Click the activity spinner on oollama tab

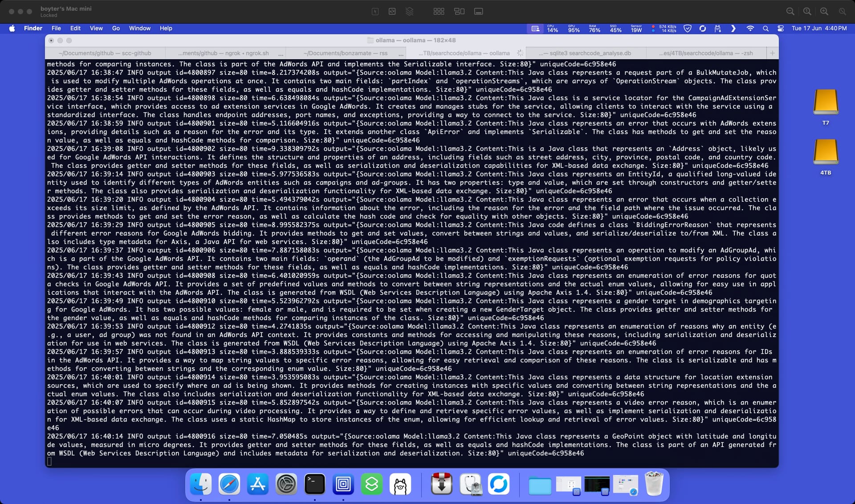(520, 53)
